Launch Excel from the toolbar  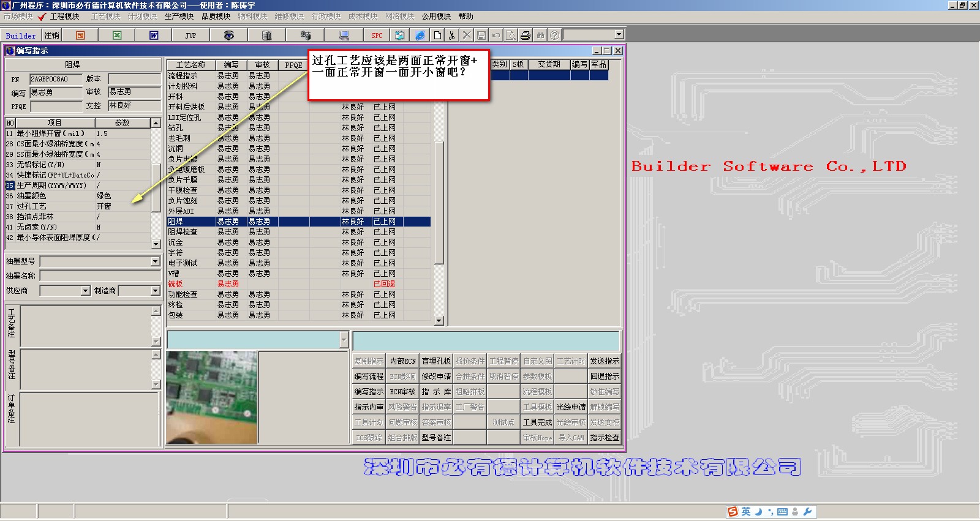click(117, 36)
